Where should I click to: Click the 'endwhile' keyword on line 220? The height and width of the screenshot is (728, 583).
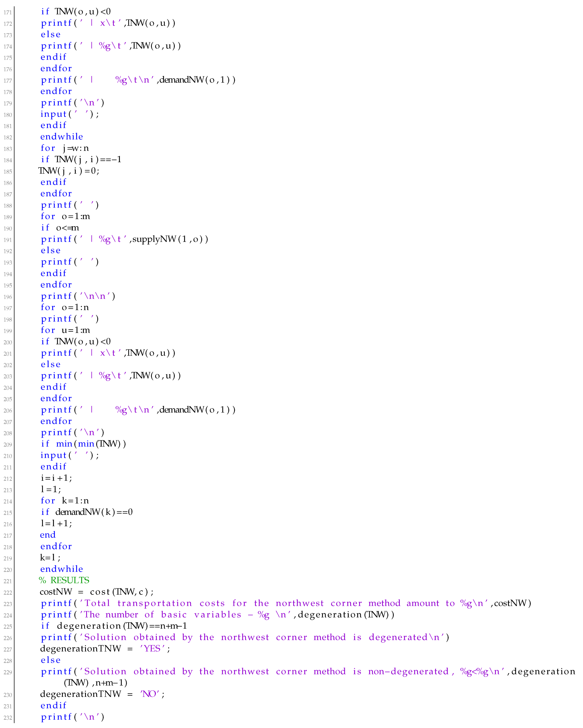click(62, 569)
